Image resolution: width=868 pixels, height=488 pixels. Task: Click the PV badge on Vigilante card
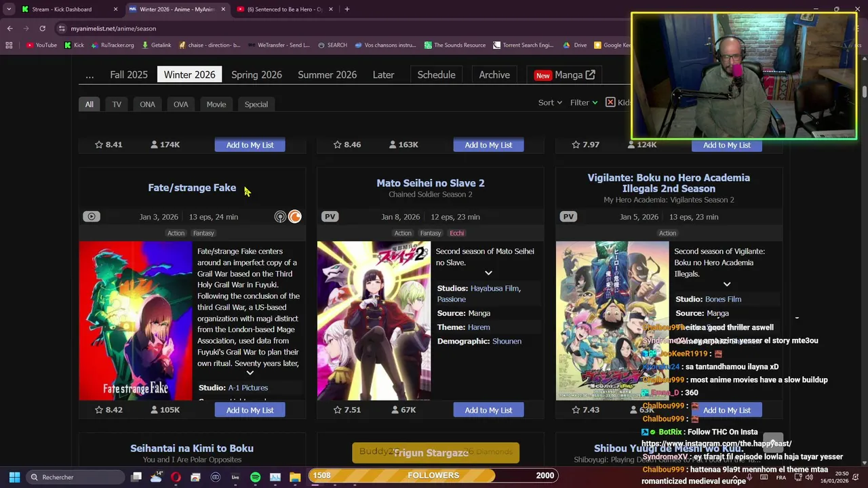(568, 217)
